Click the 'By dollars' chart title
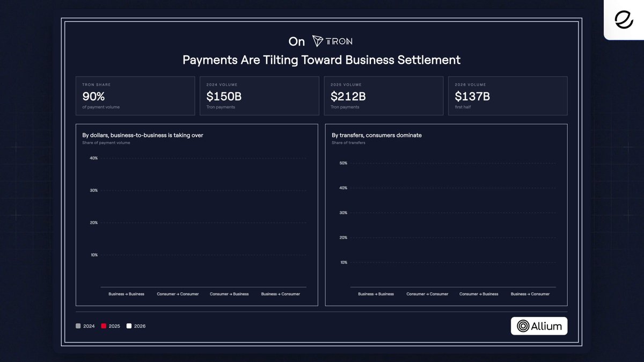 (x=143, y=135)
